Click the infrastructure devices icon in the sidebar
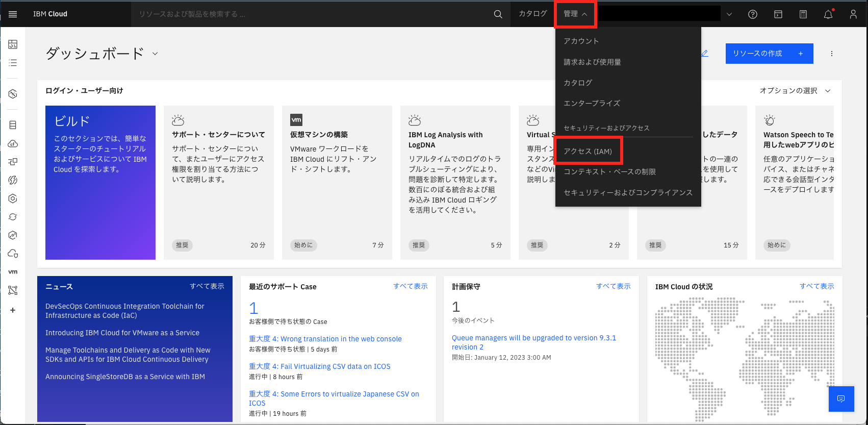This screenshot has width=868, height=425. (x=13, y=162)
